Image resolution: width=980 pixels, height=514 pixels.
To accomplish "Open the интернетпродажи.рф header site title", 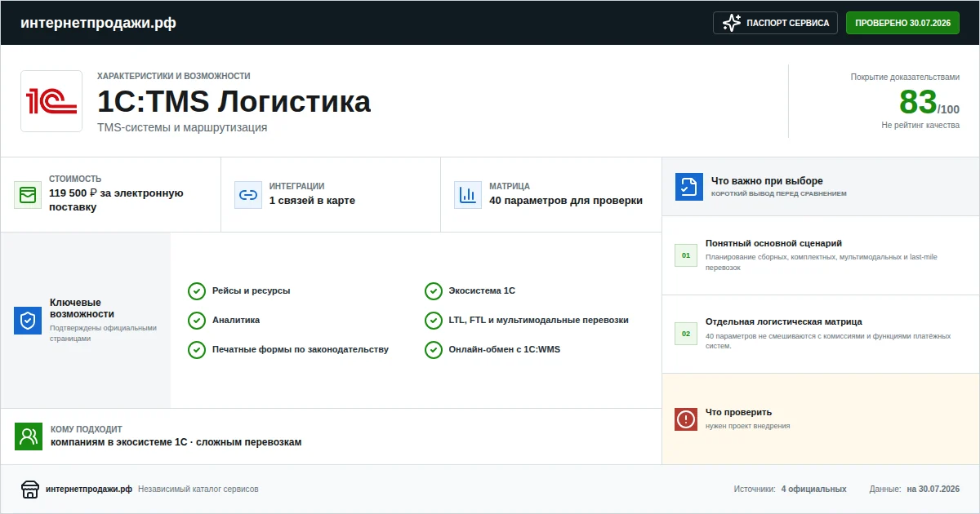I will pyautogui.click(x=98, y=23).
